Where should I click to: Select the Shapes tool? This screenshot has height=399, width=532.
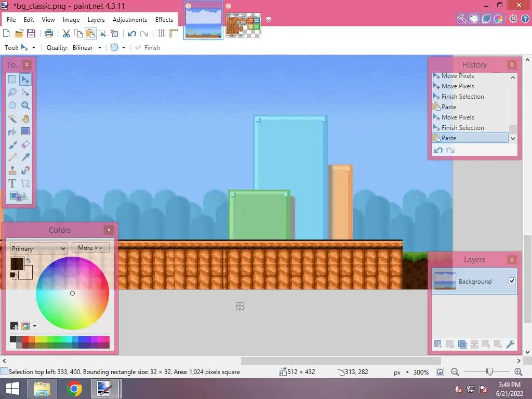pyautogui.click(x=19, y=196)
